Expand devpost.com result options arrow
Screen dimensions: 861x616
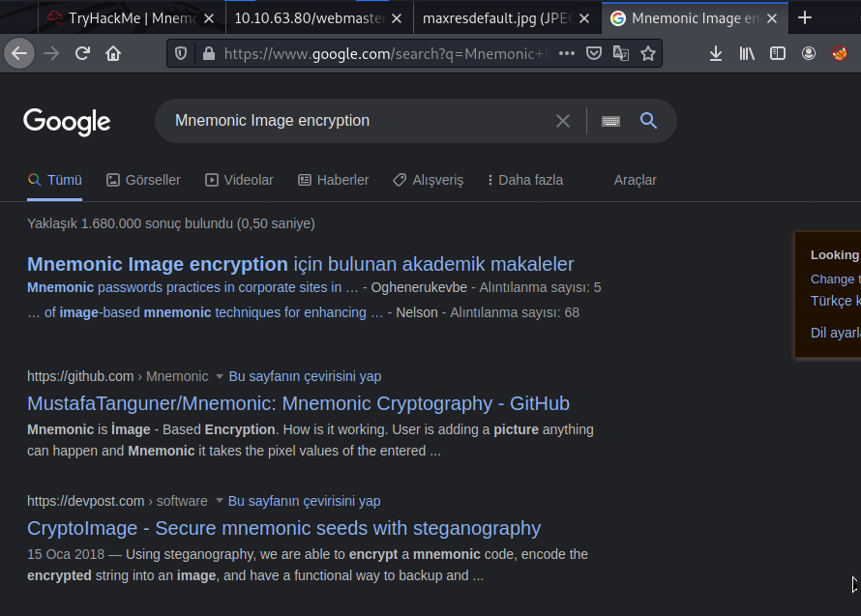point(219,501)
